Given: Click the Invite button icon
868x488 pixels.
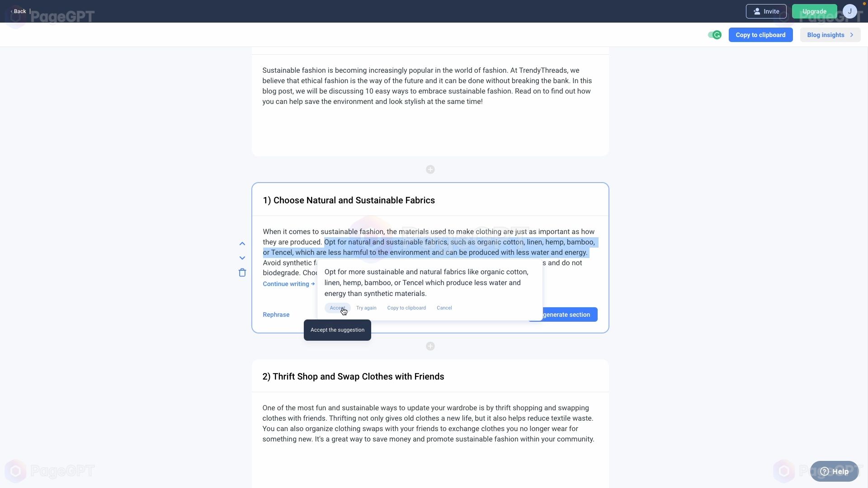Looking at the screenshot, I should click(758, 11).
